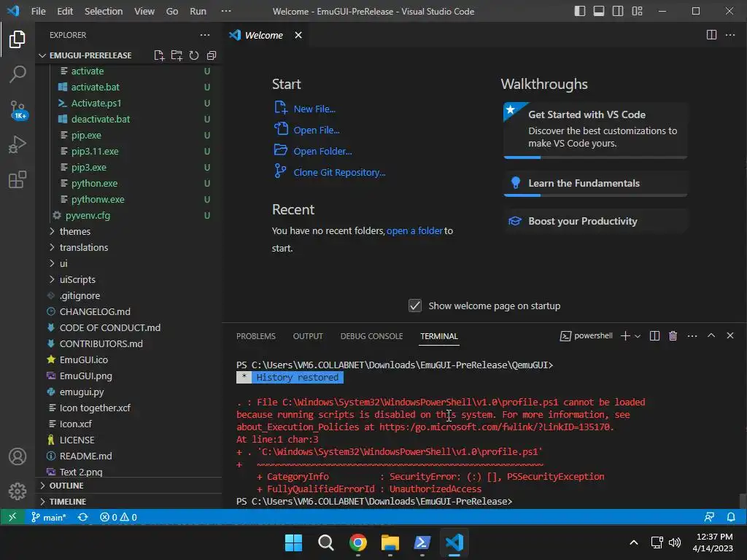Open the View menu
The image size is (747, 560).
(144, 11)
